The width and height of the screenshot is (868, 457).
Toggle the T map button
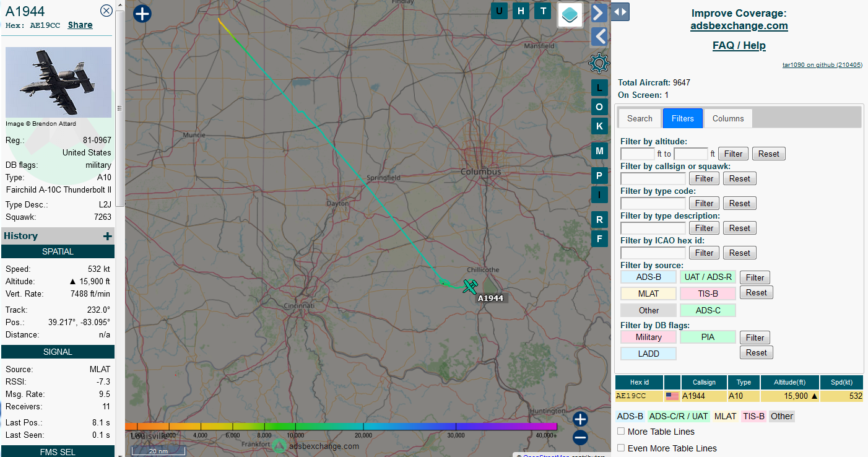click(x=543, y=11)
